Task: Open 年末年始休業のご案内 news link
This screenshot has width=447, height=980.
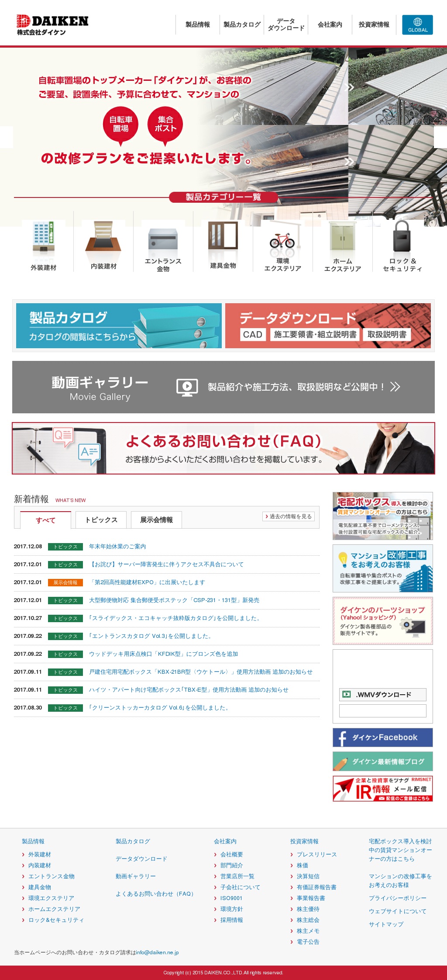Action: (x=117, y=547)
